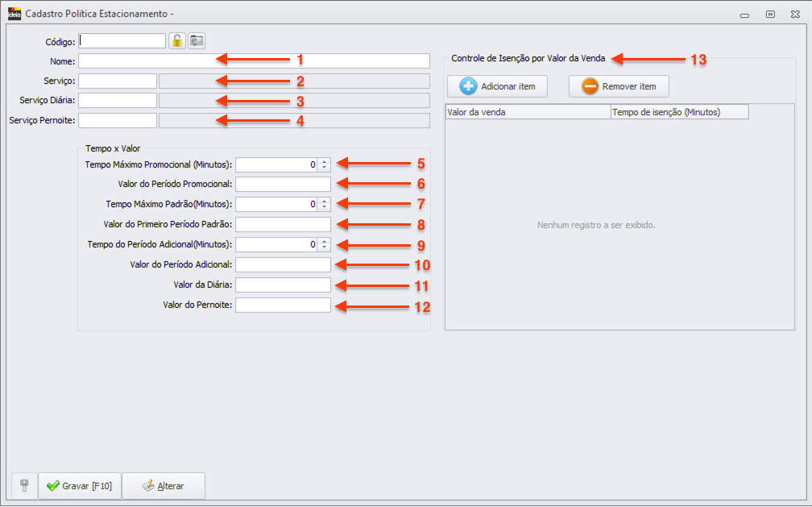Screen dimensions: 812x507
Task: Click the Serviço code input field
Action: [x=117, y=81]
